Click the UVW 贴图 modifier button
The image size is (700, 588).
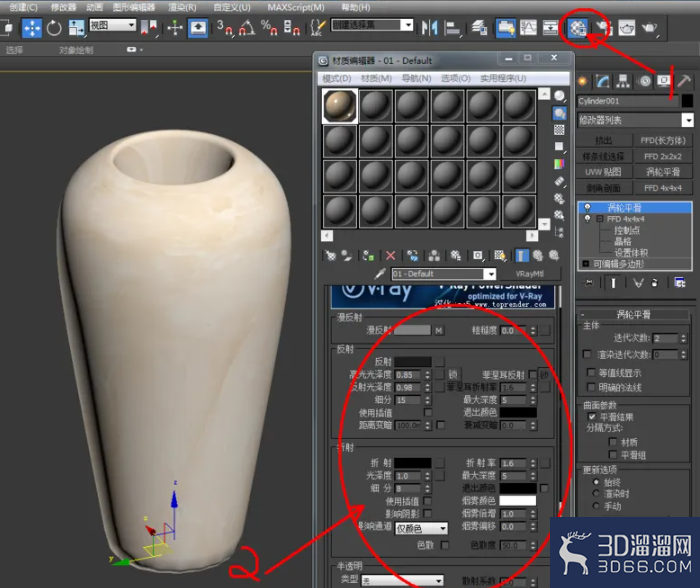pos(603,172)
